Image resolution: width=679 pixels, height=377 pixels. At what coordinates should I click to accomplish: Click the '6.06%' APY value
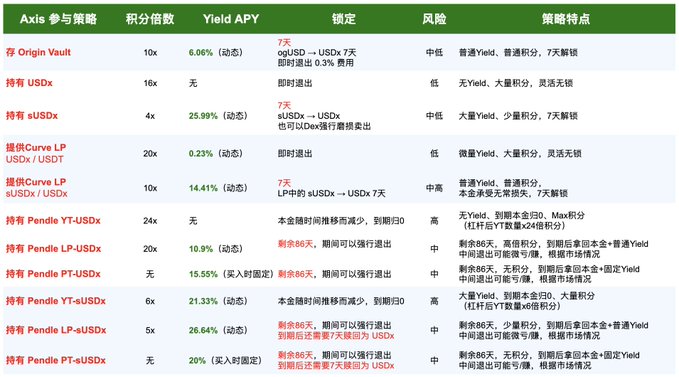[x=200, y=53]
